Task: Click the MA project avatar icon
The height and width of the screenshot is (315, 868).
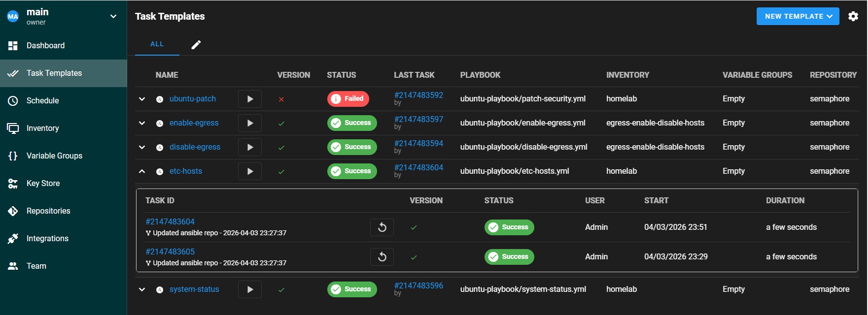Action: click(x=13, y=17)
